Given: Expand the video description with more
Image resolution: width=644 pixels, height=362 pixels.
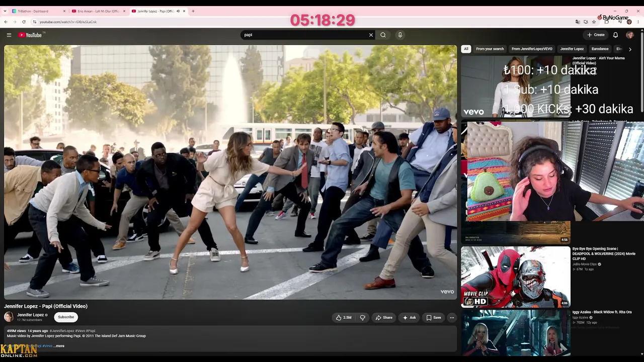Looking at the screenshot, I should click(x=60, y=346).
